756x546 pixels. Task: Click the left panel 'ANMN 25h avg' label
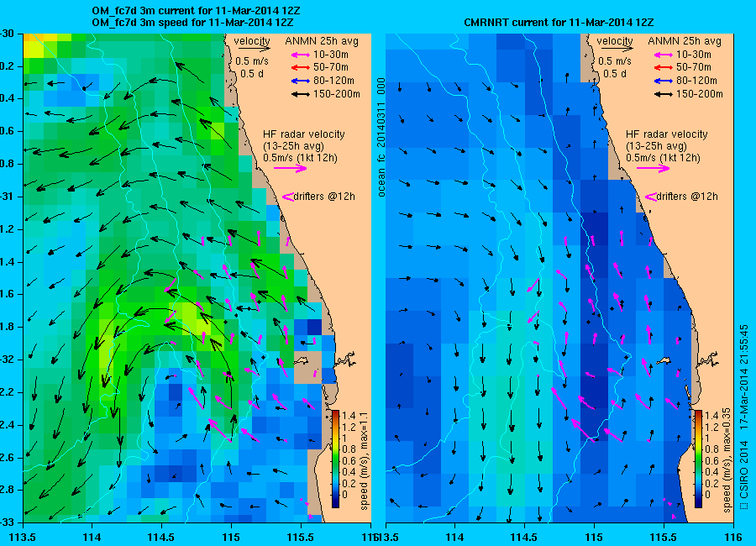(322, 41)
